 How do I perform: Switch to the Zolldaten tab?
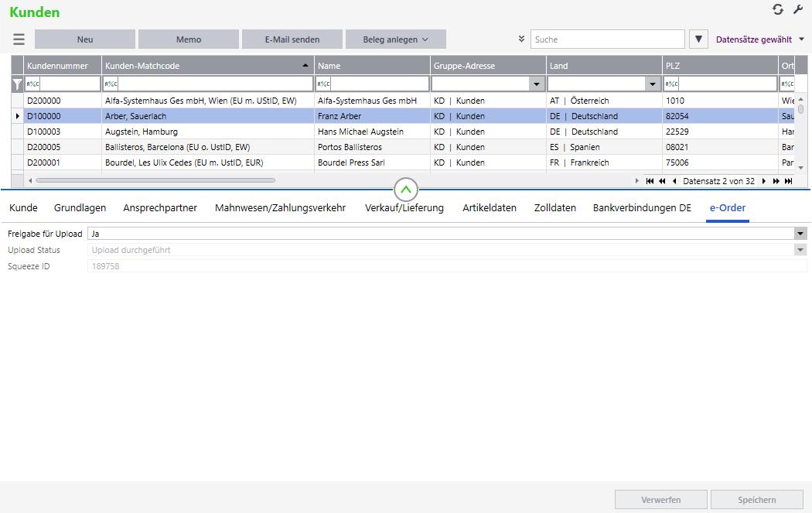pyautogui.click(x=555, y=207)
